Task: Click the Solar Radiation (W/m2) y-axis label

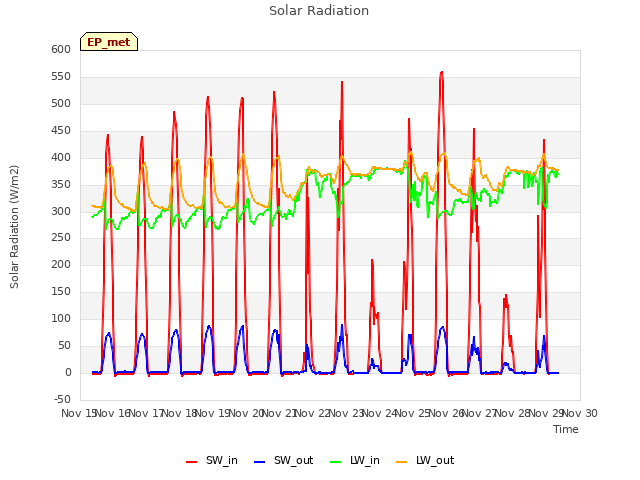Action: pyautogui.click(x=14, y=227)
